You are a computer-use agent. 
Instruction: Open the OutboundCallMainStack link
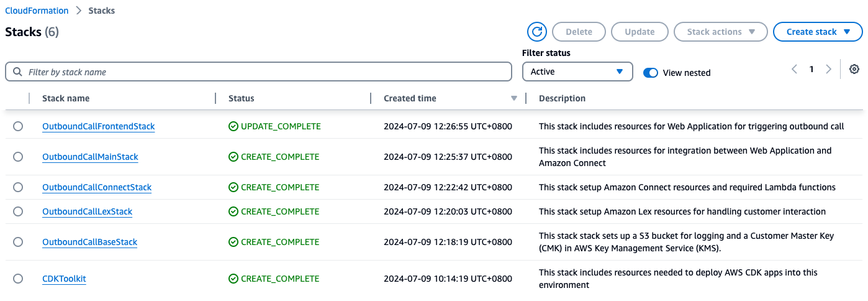[x=90, y=157]
